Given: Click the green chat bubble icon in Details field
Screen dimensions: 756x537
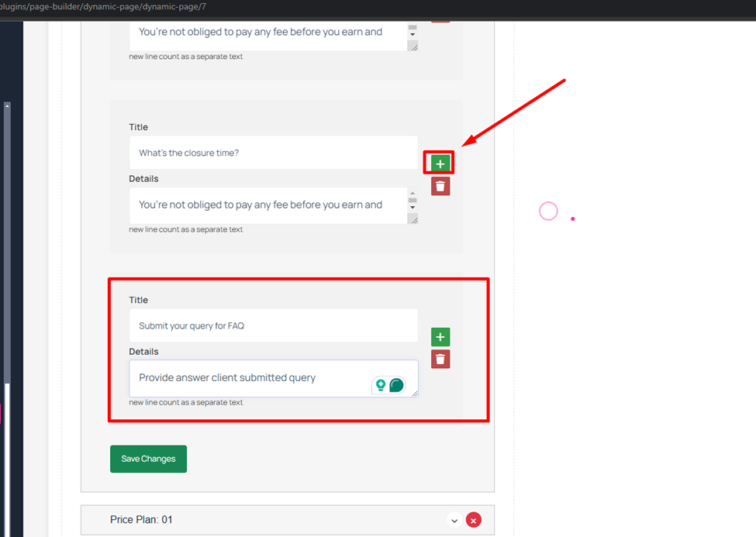Looking at the screenshot, I should pyautogui.click(x=396, y=384).
